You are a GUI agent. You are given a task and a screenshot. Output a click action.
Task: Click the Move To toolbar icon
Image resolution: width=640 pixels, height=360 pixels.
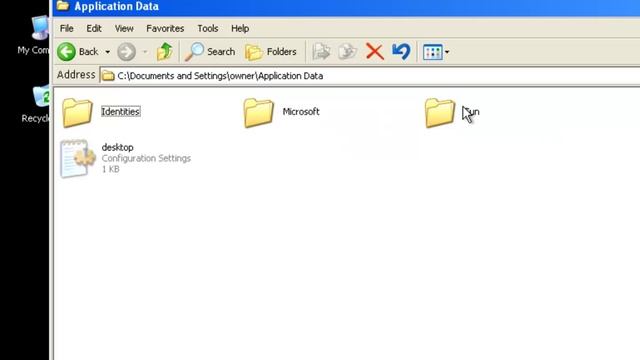pos(322,52)
